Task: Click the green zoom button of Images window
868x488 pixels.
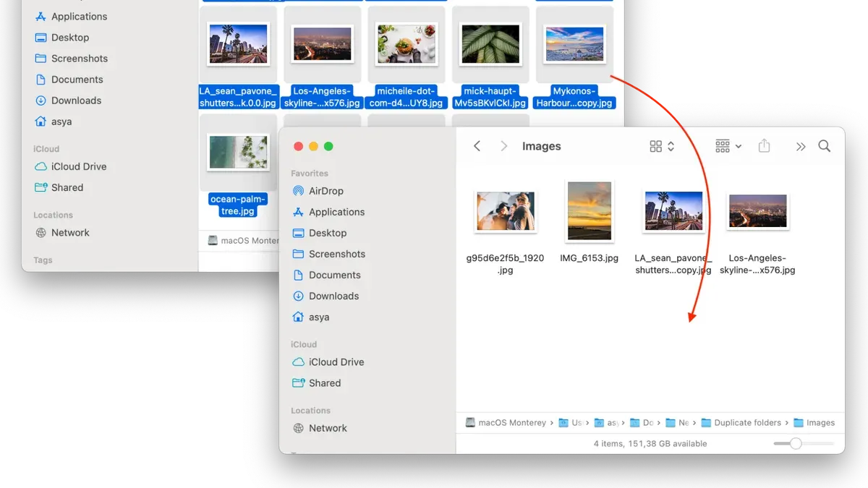Action: click(328, 146)
